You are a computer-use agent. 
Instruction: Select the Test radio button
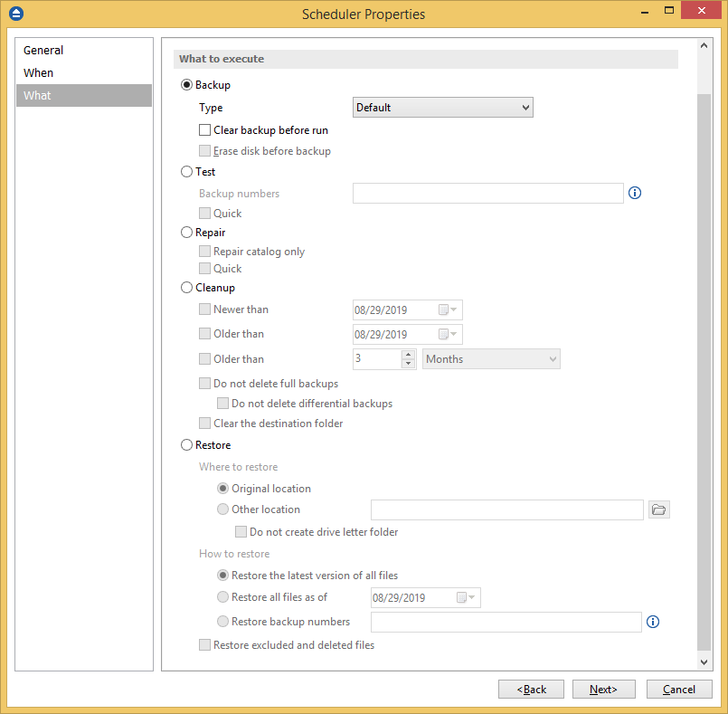[x=187, y=171]
